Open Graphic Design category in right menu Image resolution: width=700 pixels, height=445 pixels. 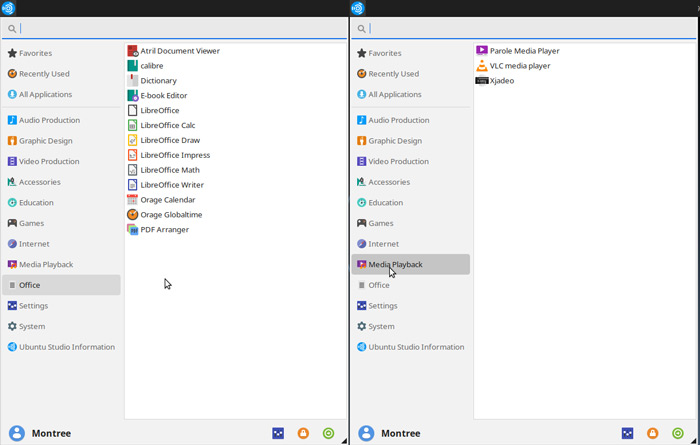pyautogui.click(x=411, y=141)
